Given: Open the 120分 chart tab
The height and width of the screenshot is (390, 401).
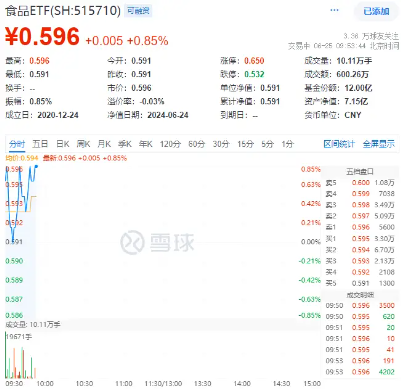Looking at the screenshot, I should (170, 144).
